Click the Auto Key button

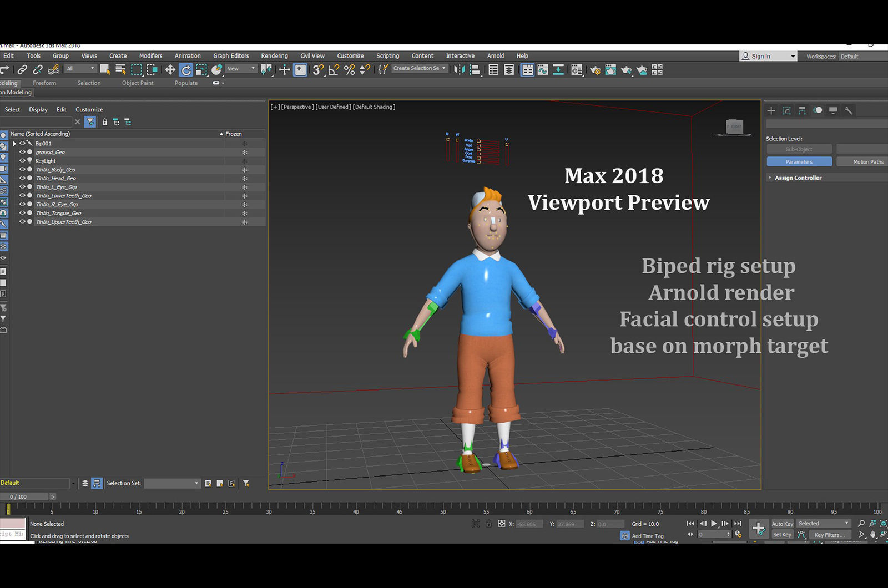[x=782, y=524]
